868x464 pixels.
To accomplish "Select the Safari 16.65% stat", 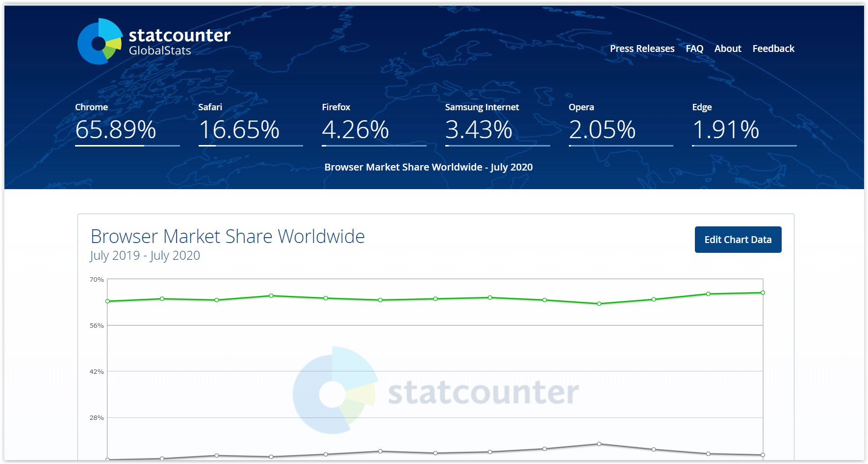I will pos(251,123).
